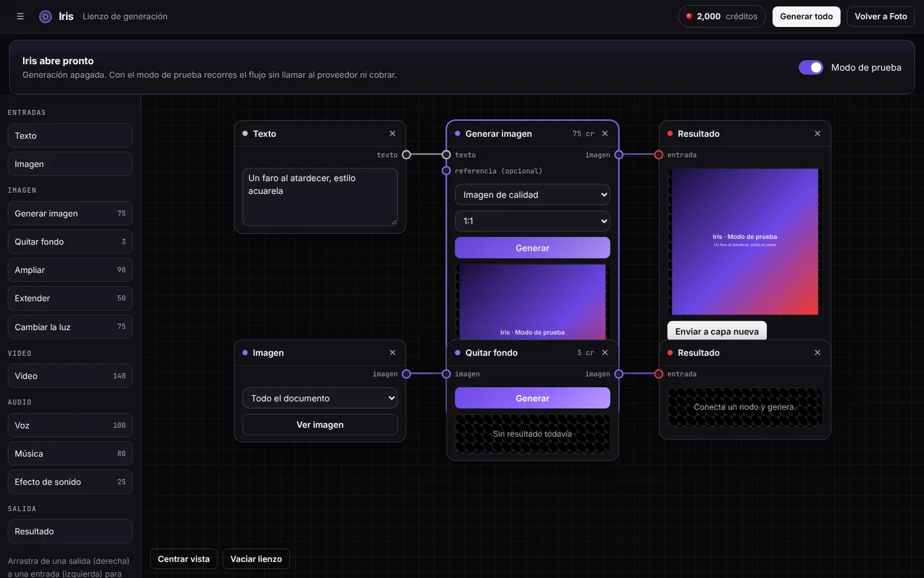Toggle Modo de prueba switch

(x=811, y=67)
